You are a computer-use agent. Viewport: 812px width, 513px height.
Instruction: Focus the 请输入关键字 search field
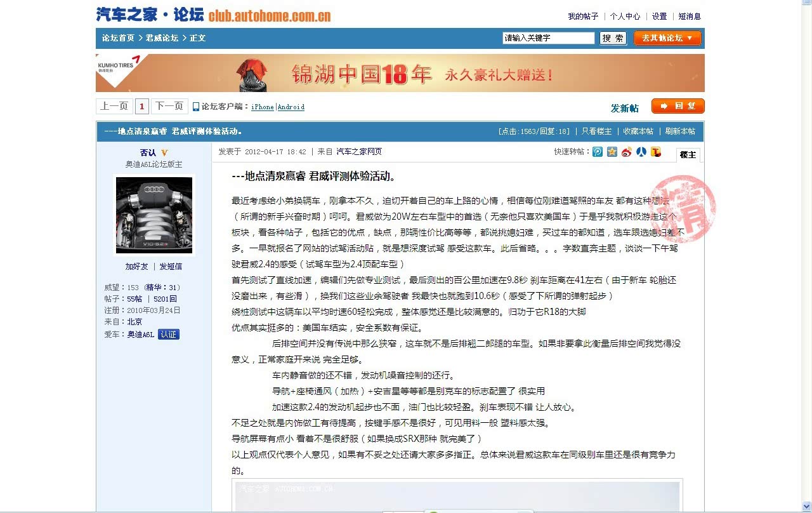coord(549,38)
